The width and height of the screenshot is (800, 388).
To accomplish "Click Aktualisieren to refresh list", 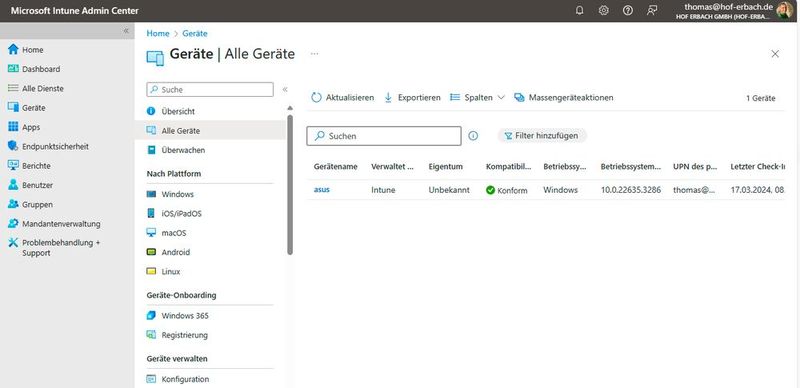I will point(342,98).
